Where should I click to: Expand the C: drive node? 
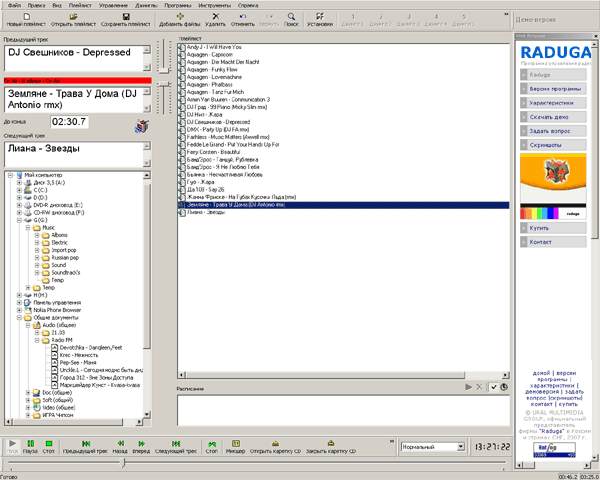pos(19,190)
